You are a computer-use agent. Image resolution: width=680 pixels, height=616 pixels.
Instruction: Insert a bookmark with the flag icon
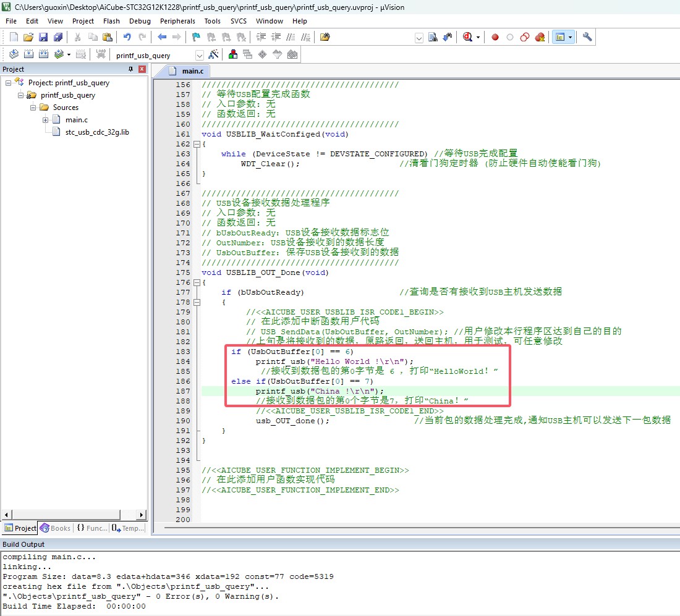coord(196,37)
